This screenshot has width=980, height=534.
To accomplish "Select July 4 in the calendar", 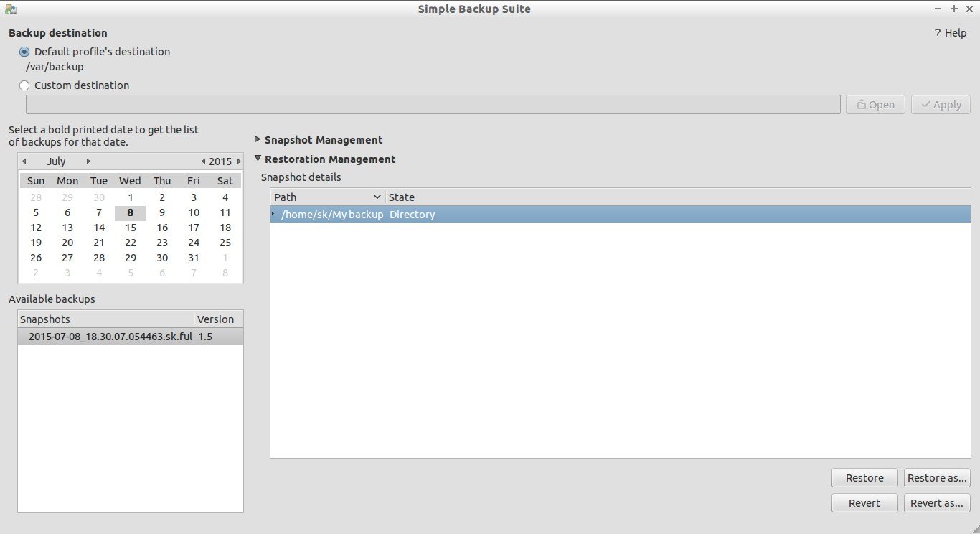I will click(225, 197).
